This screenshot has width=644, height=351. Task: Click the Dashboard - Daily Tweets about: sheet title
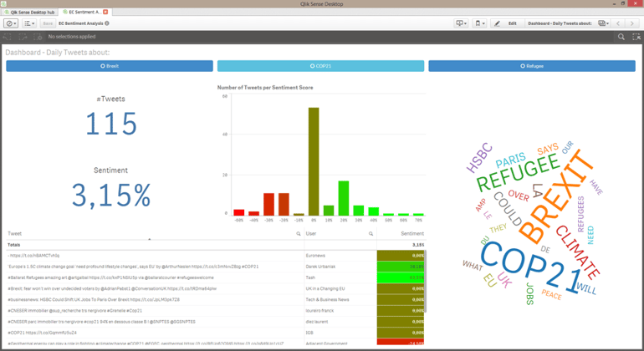tap(58, 53)
